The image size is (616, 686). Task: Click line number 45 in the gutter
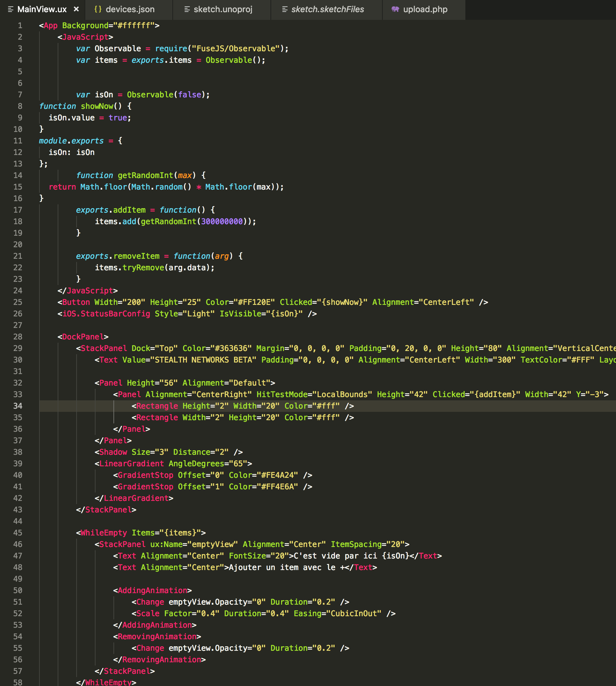(18, 533)
